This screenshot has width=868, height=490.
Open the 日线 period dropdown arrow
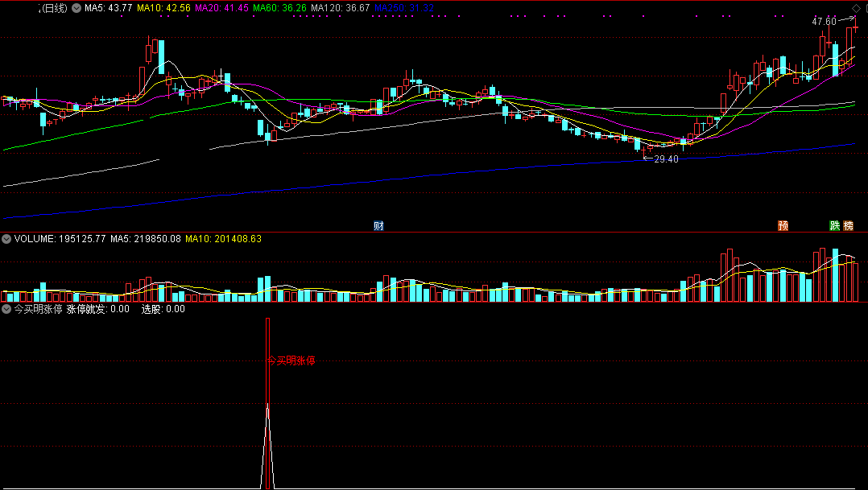pyautogui.click(x=76, y=8)
